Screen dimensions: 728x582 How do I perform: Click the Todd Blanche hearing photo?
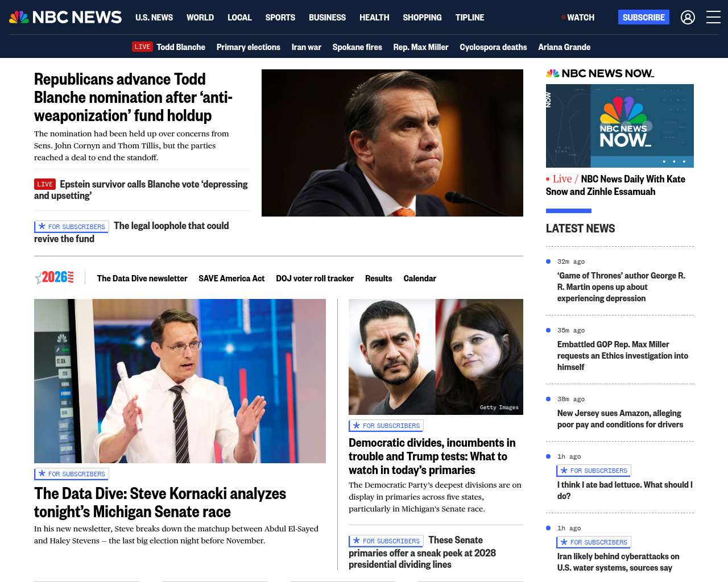click(x=392, y=143)
